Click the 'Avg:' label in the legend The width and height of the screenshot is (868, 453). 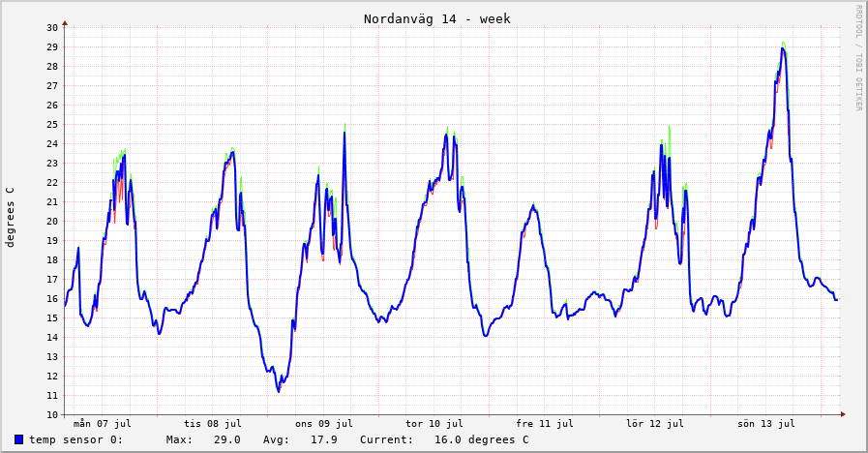point(276,439)
